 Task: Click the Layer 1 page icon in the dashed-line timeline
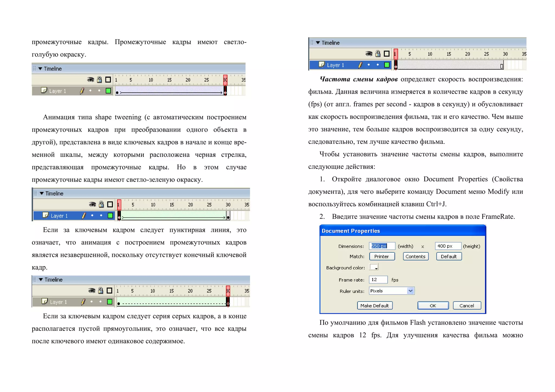point(44,301)
